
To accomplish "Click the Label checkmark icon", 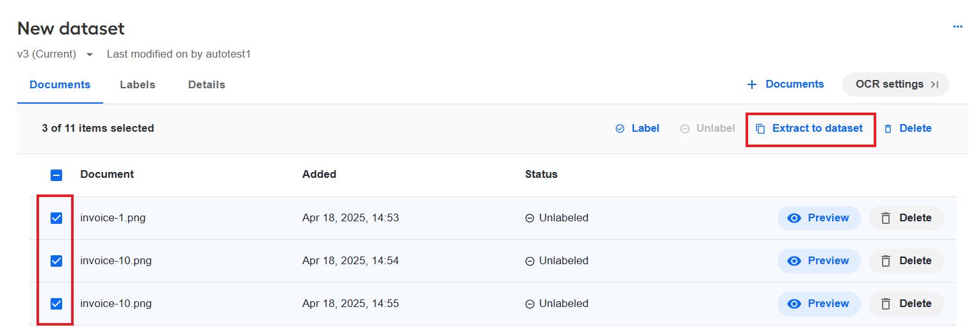I will pos(619,129).
